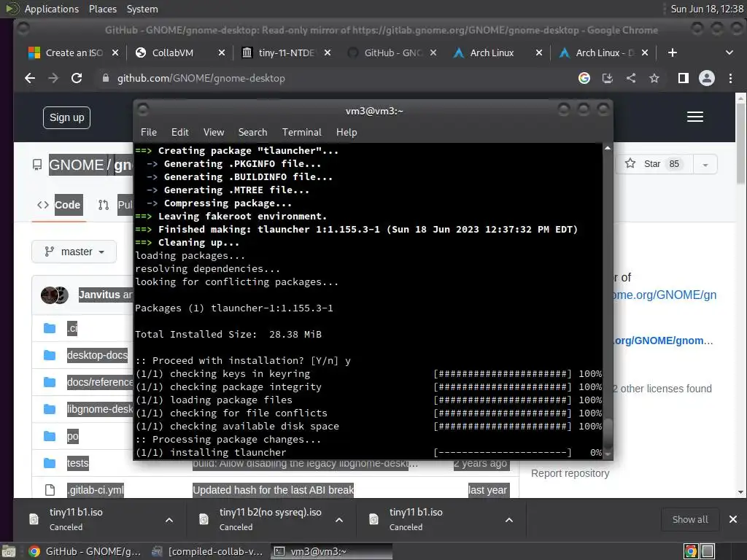Image resolution: width=747 pixels, height=560 pixels.
Task: Open Chrome profile avatar
Action: point(706,78)
